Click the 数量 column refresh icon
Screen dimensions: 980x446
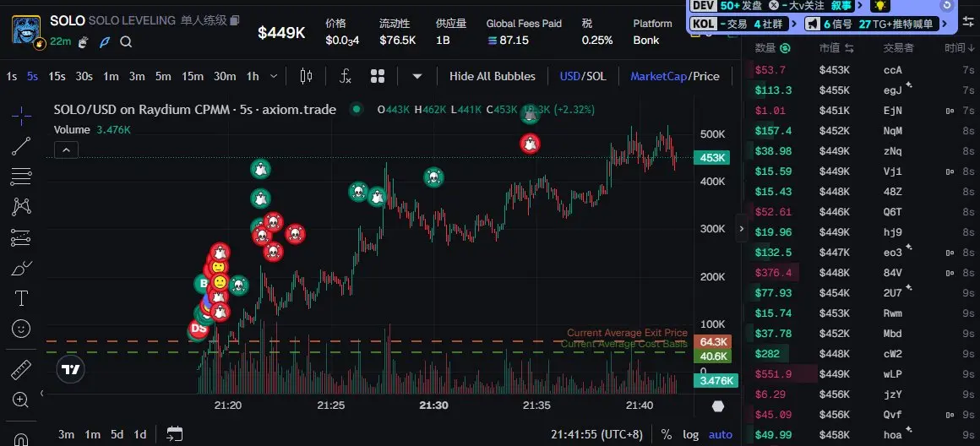point(786,48)
